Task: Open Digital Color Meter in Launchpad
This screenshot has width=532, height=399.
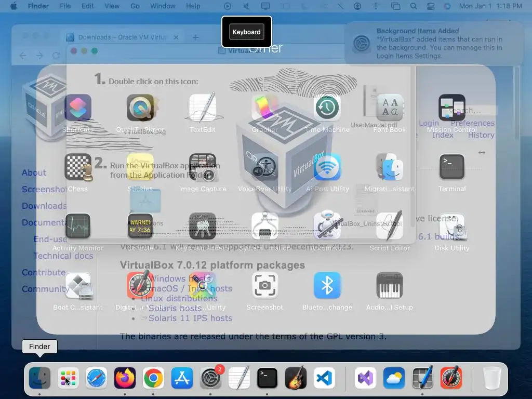Action: pos(140,285)
